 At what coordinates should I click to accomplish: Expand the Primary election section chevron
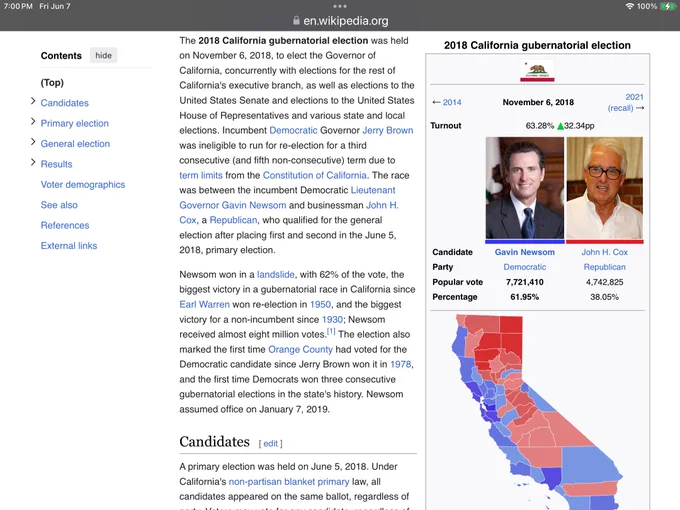33,121
